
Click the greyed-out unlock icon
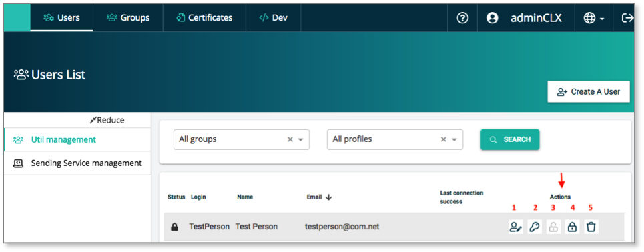coord(553,227)
